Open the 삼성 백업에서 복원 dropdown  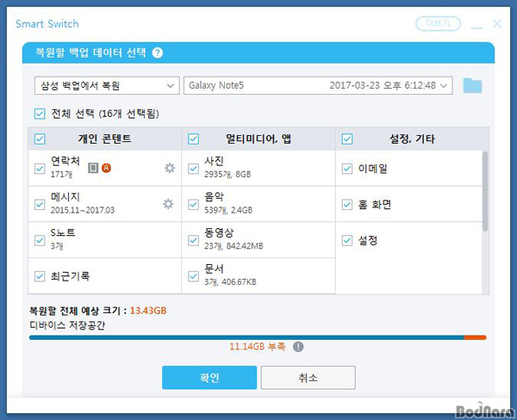click(x=107, y=86)
